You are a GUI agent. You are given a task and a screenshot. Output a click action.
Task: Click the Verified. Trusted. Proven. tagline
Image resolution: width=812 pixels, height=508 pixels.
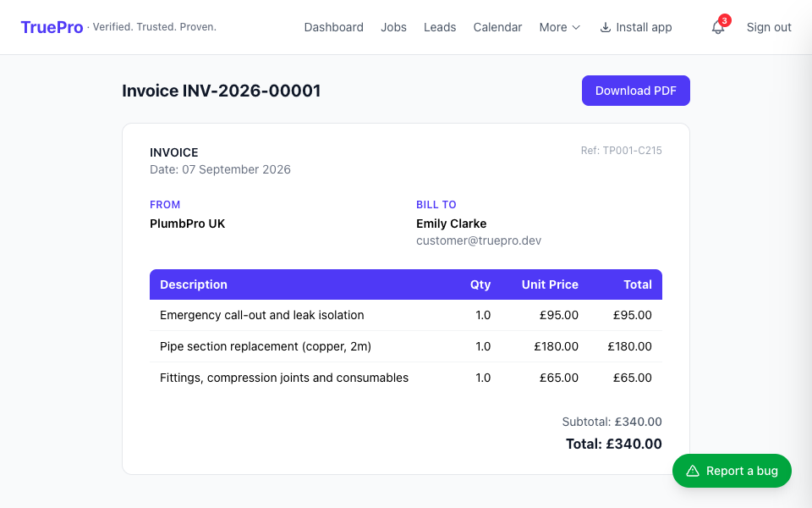[x=154, y=27]
